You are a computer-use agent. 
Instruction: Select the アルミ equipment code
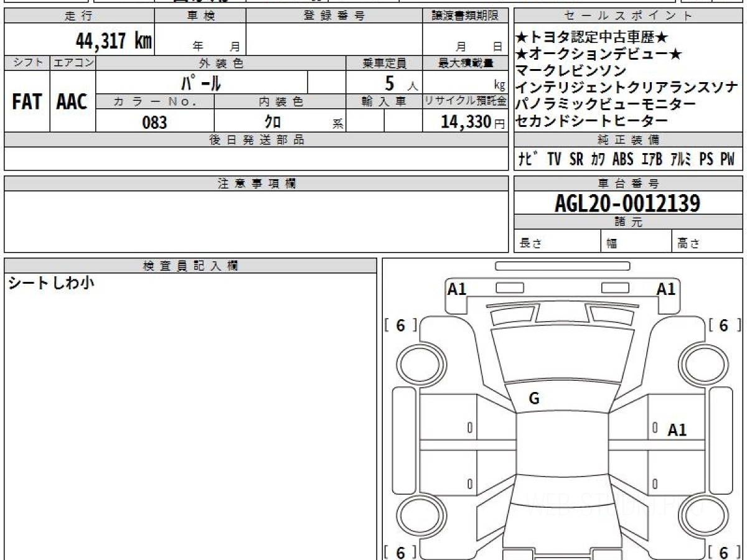(681, 159)
